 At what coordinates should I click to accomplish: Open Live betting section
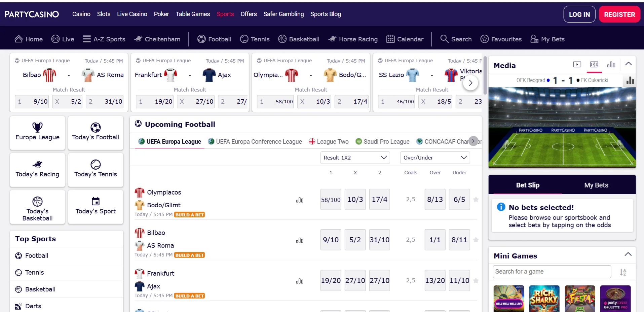pos(63,39)
